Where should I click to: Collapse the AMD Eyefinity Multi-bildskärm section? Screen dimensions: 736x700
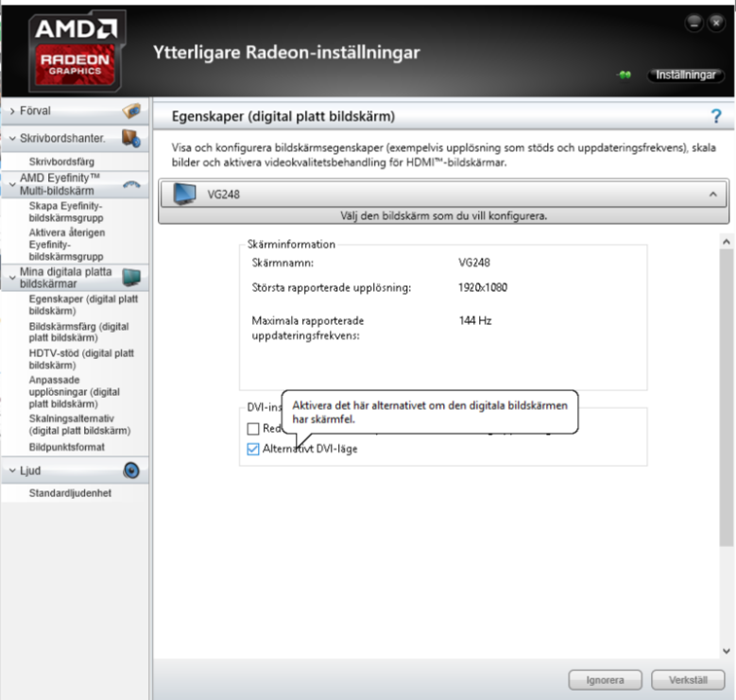pyautogui.click(x=12, y=184)
